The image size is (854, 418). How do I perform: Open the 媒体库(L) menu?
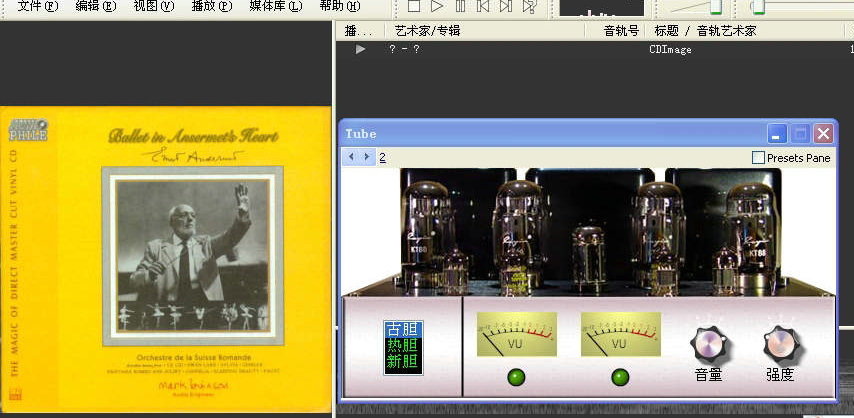[276, 6]
